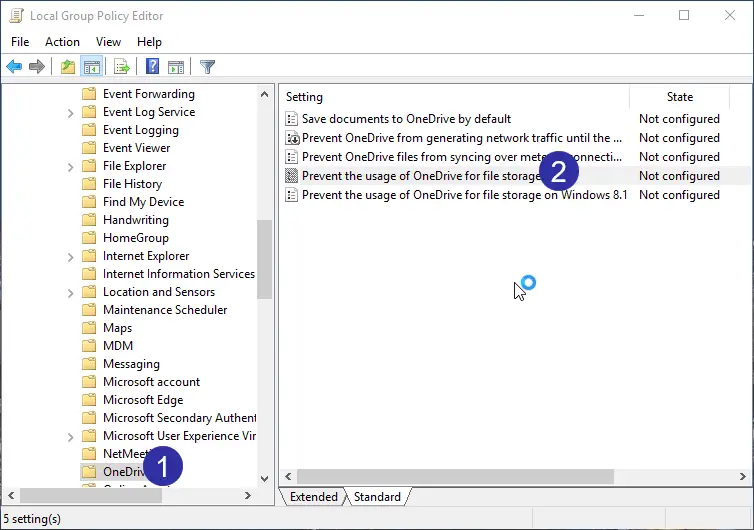Open the View menu
Screen dimensions: 754x530
tap(108, 42)
